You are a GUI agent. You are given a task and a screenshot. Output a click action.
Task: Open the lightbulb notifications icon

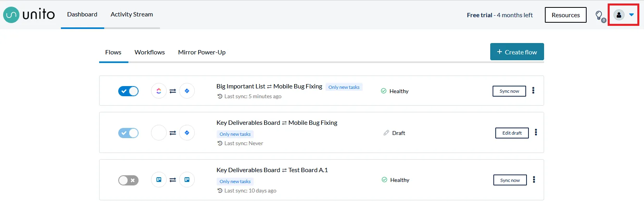tap(599, 15)
